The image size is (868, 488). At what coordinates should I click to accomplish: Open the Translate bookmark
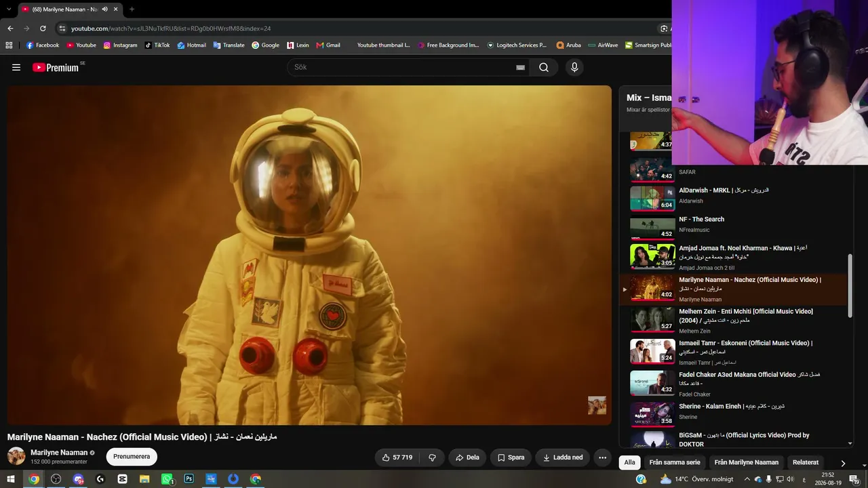pyautogui.click(x=229, y=45)
